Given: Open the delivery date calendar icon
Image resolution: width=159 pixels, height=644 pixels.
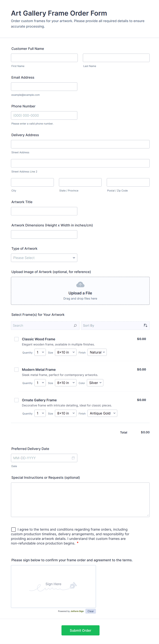Looking at the screenshot, I should 73,458.
